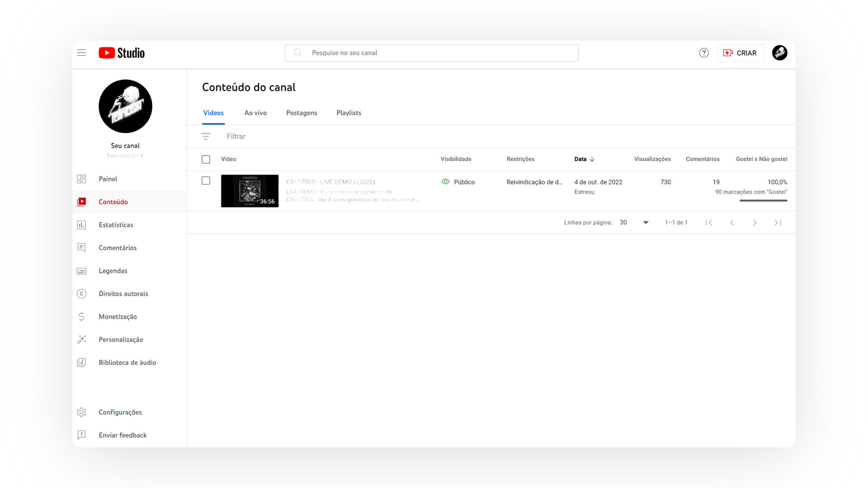Image resolution: width=868 pixels, height=488 pixels.
Task: Open Direitos autorais copyright section
Action: 123,294
